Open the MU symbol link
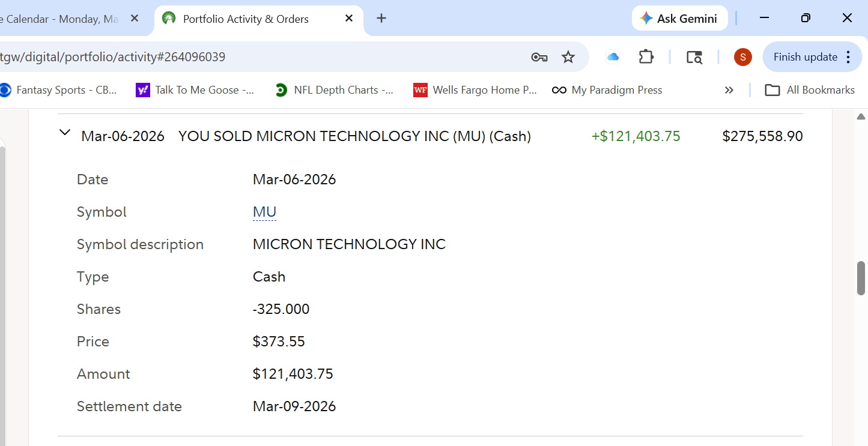868x446 pixels. coord(264,212)
